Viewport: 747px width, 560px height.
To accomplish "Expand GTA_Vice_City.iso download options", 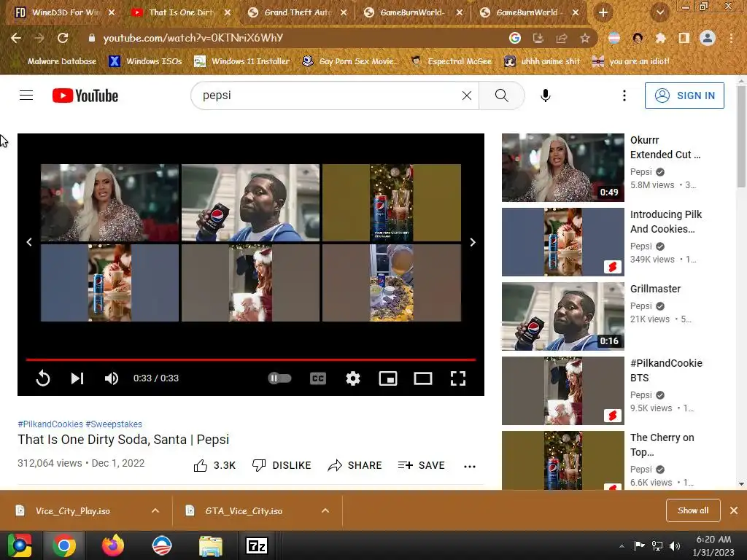I will tap(325, 510).
